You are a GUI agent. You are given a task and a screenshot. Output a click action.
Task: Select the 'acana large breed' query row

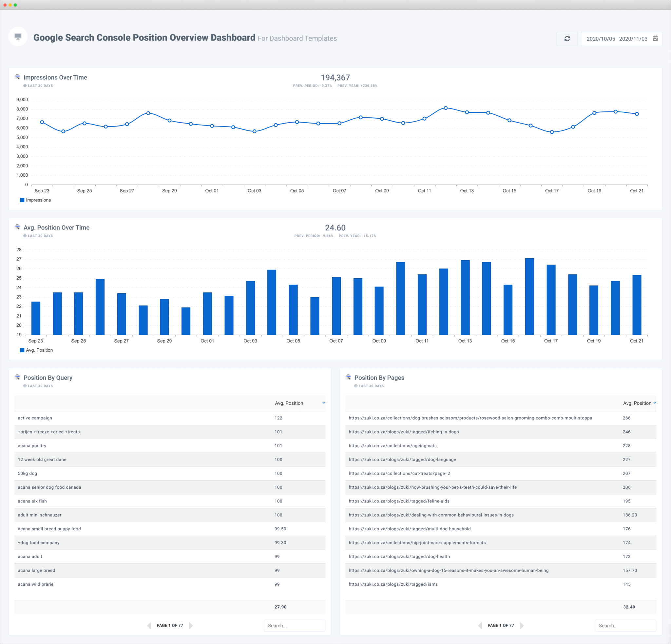pos(170,570)
